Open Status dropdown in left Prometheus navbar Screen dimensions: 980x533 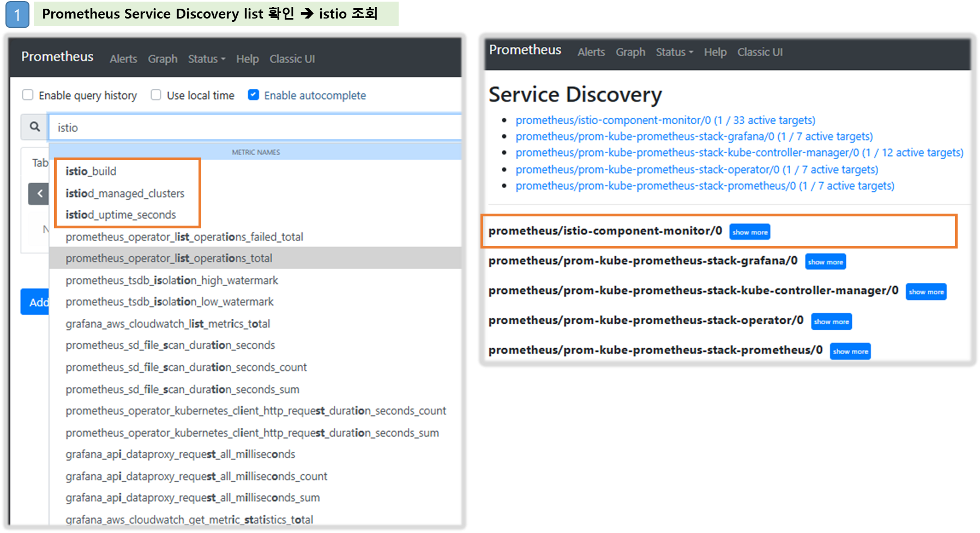(207, 59)
